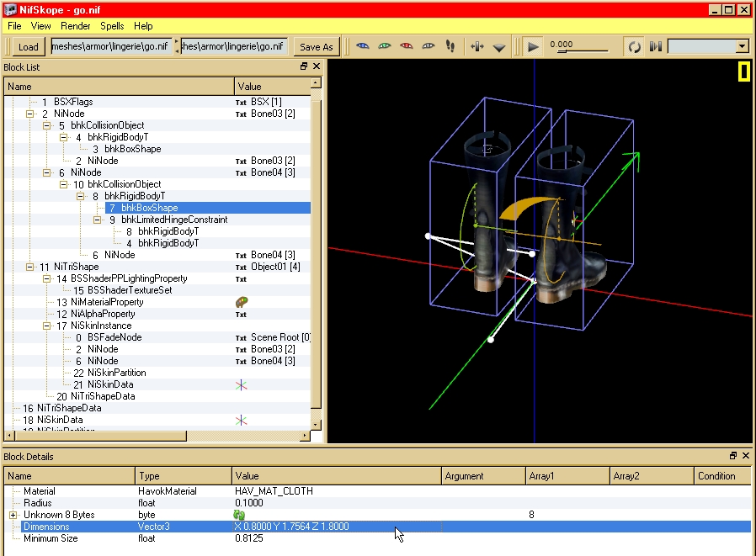The width and height of the screenshot is (756, 556).
Task: Collapse the 9 bhkLimitedHingeConstraint node
Action: pyautogui.click(x=98, y=220)
